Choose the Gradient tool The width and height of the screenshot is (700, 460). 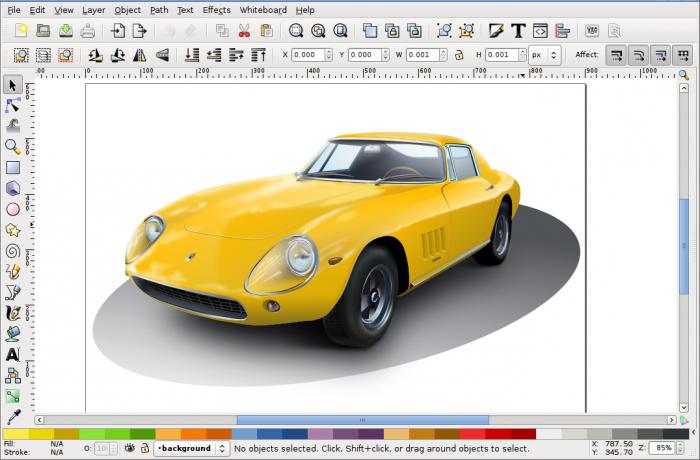pyautogui.click(x=12, y=396)
